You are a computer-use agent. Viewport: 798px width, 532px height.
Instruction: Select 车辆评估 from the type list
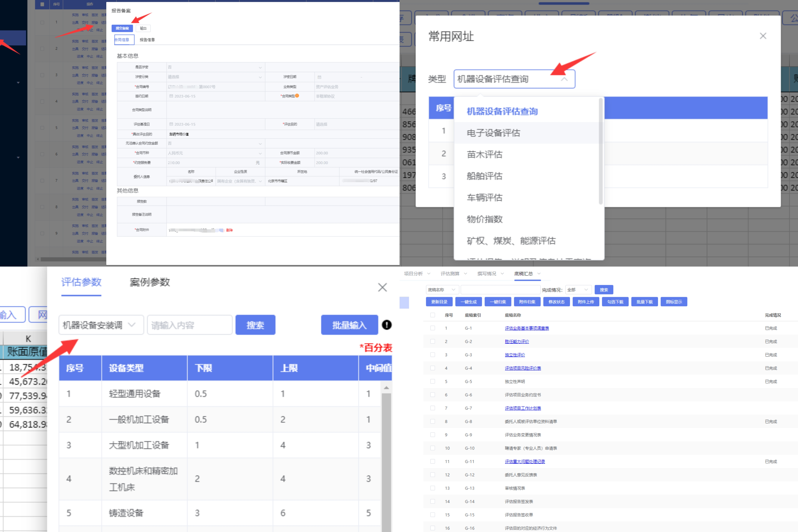click(x=526, y=197)
